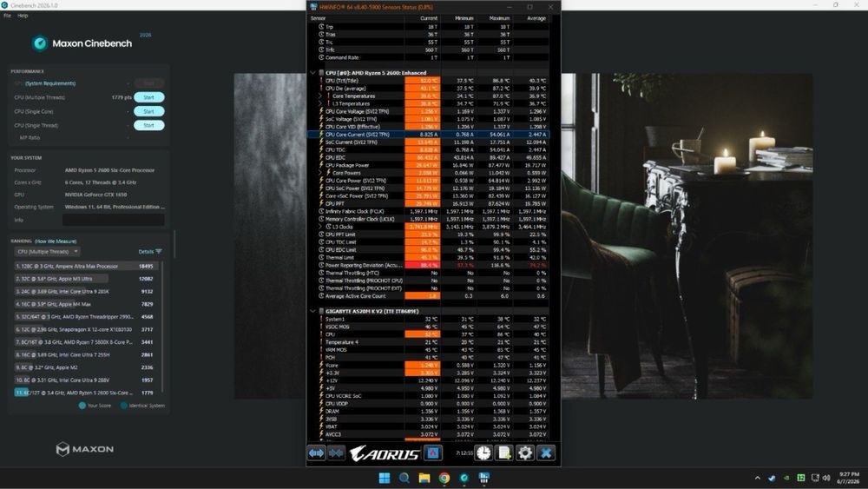Open the System Requirements link
868x489 pixels.
50,83
